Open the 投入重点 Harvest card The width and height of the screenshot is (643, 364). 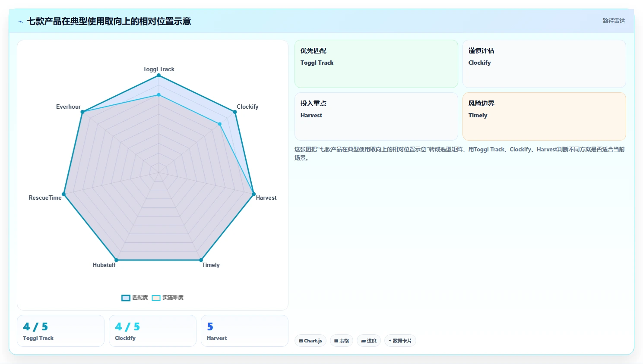click(376, 116)
